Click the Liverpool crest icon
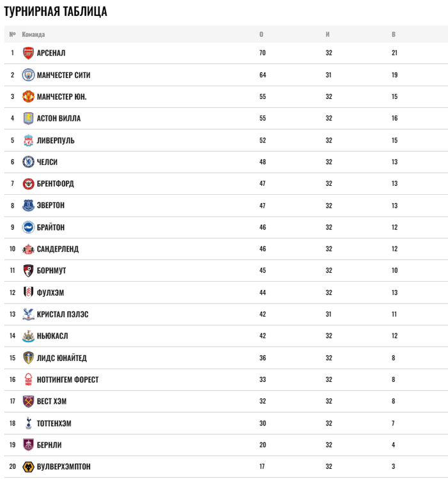 28,141
